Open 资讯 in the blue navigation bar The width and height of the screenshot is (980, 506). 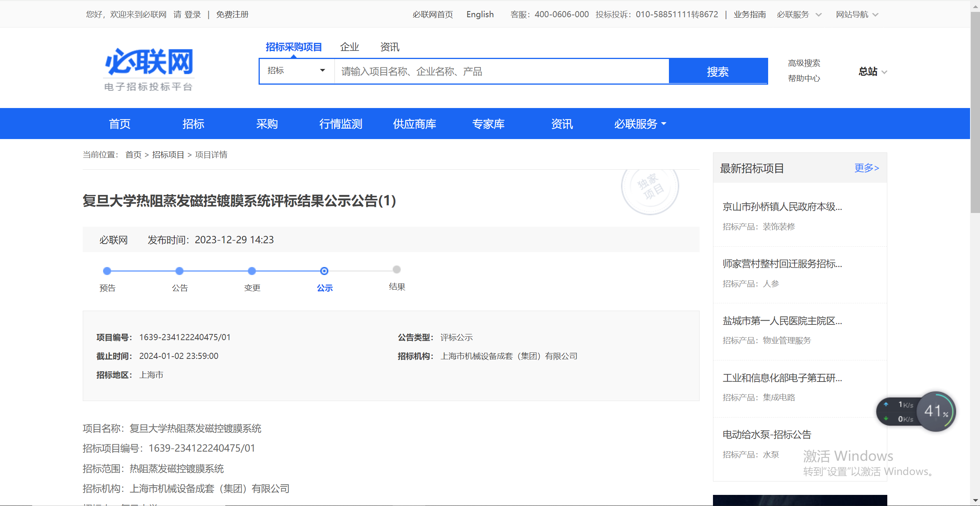pos(562,124)
